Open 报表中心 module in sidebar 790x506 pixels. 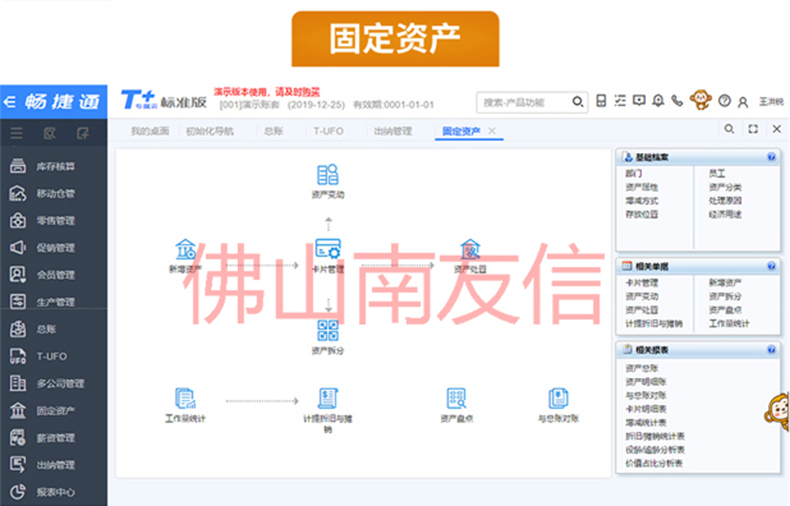point(53,492)
